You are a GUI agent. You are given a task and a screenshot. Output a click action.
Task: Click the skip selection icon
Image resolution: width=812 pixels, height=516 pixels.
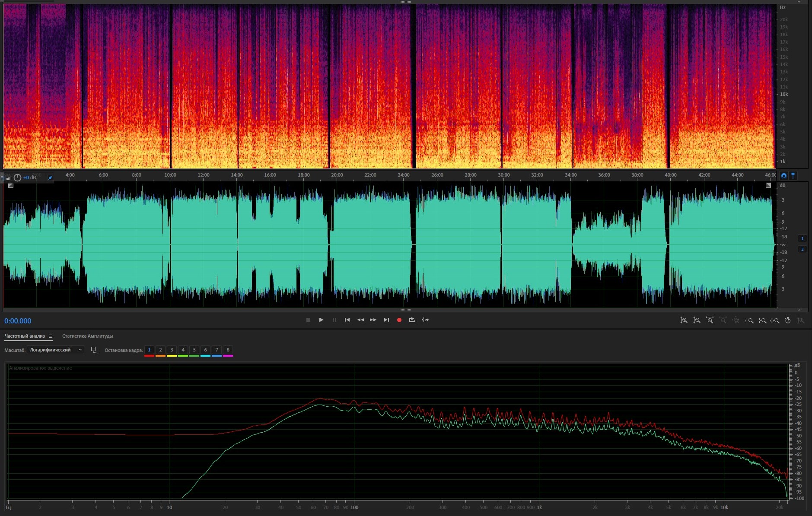(425, 320)
